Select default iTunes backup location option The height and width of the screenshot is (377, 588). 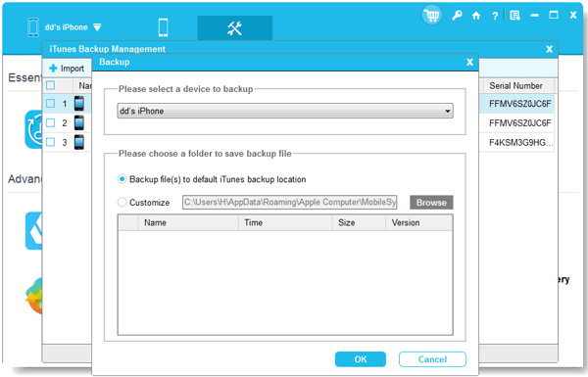click(x=122, y=179)
